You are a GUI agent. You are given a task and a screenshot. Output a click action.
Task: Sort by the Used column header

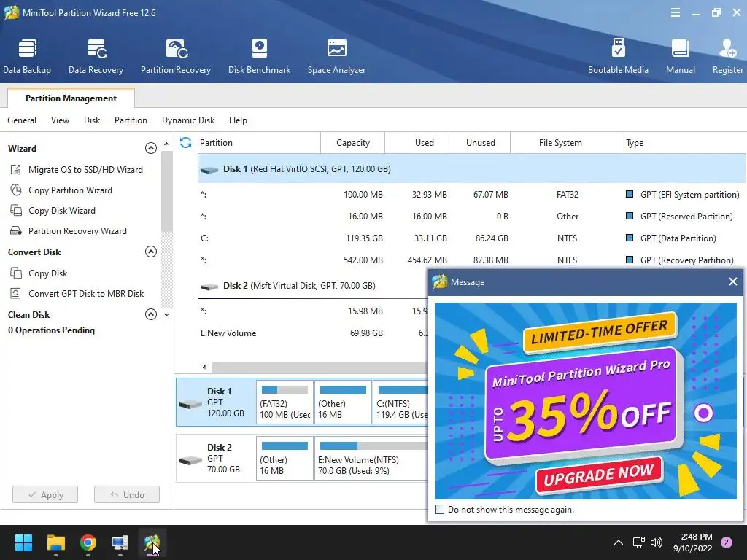pos(417,142)
